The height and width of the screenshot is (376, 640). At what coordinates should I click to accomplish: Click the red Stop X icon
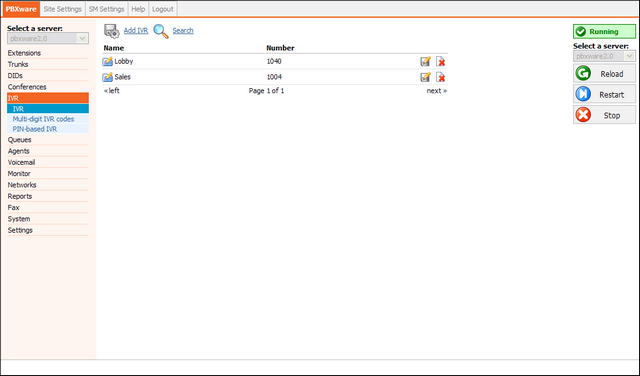point(583,115)
